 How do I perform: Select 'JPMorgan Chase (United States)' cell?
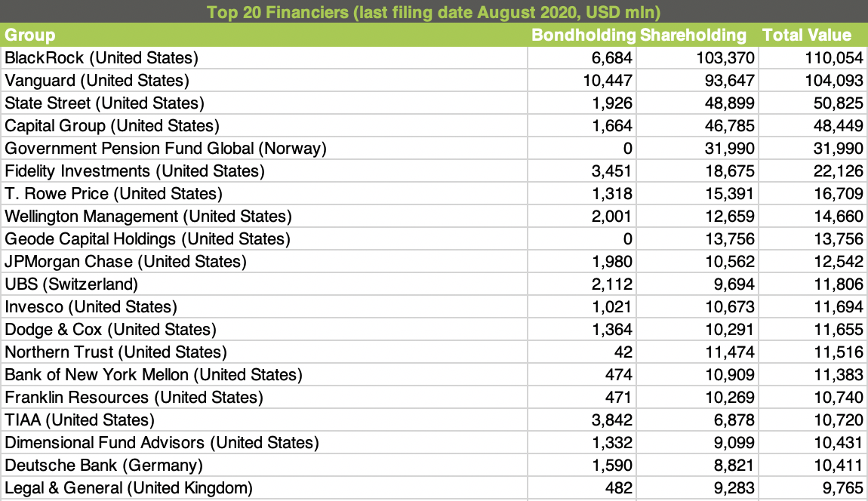(x=264, y=262)
